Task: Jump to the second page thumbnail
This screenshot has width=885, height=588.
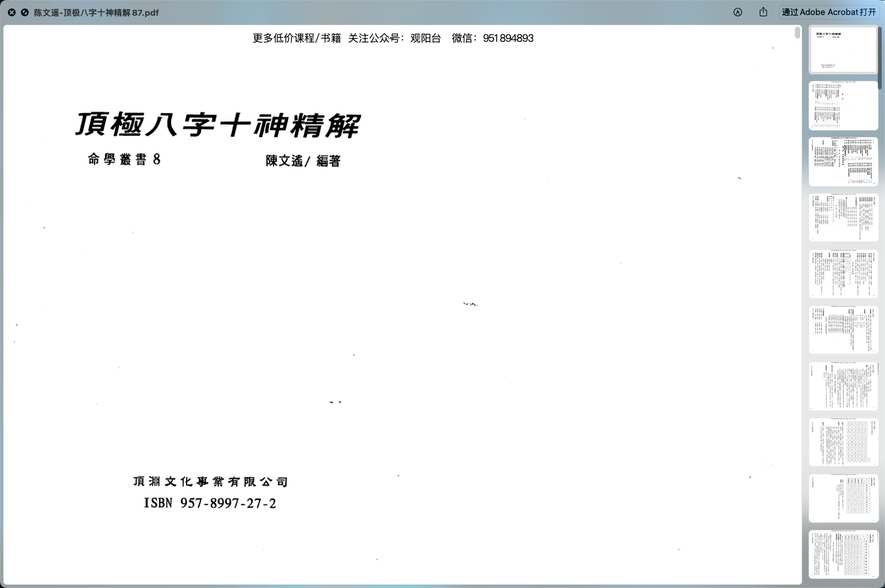Action: (x=843, y=106)
